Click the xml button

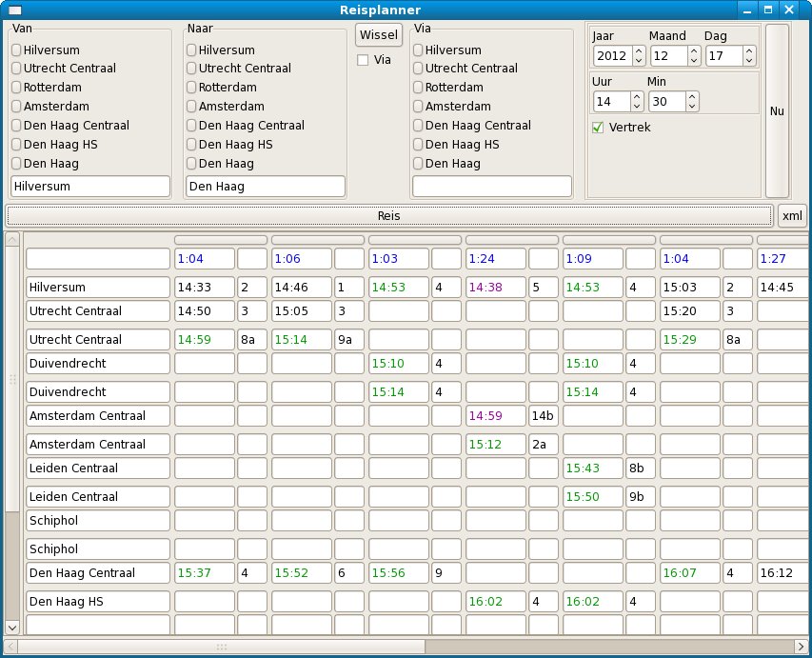pyautogui.click(x=792, y=215)
